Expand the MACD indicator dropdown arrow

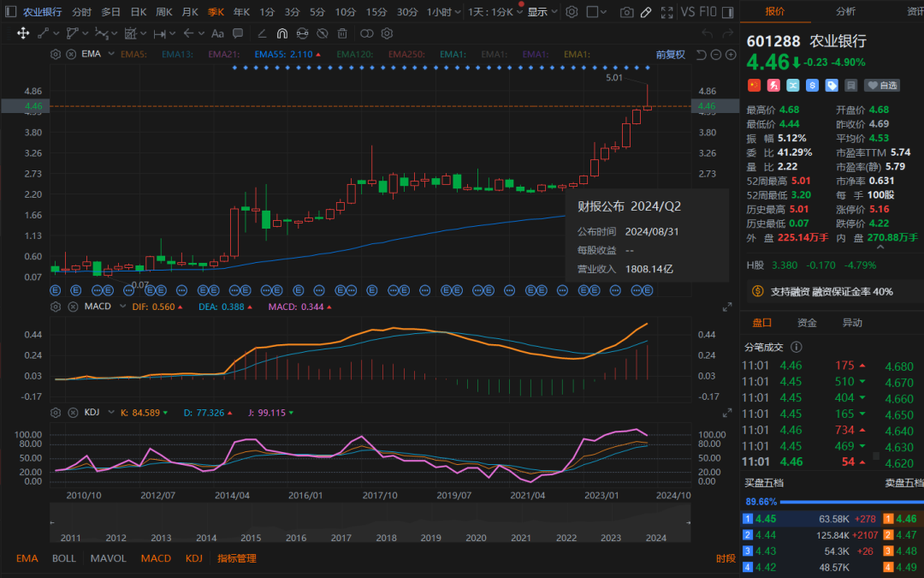pos(121,307)
